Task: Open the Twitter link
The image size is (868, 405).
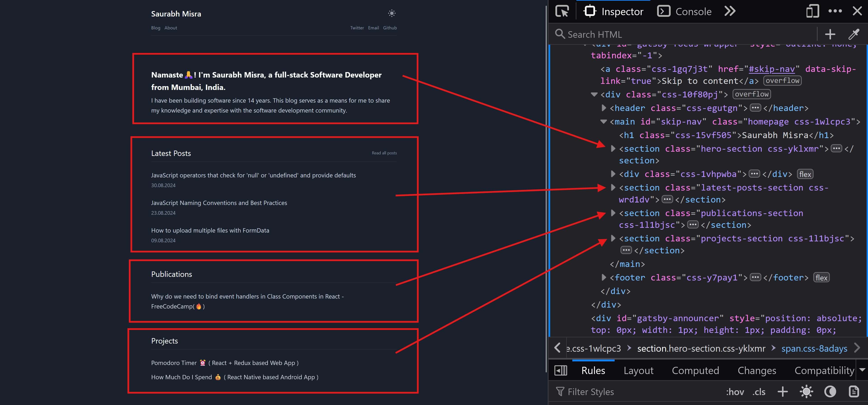Action: click(357, 28)
